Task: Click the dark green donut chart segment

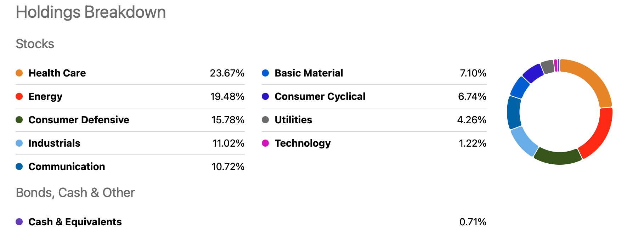Action: [x=558, y=157]
